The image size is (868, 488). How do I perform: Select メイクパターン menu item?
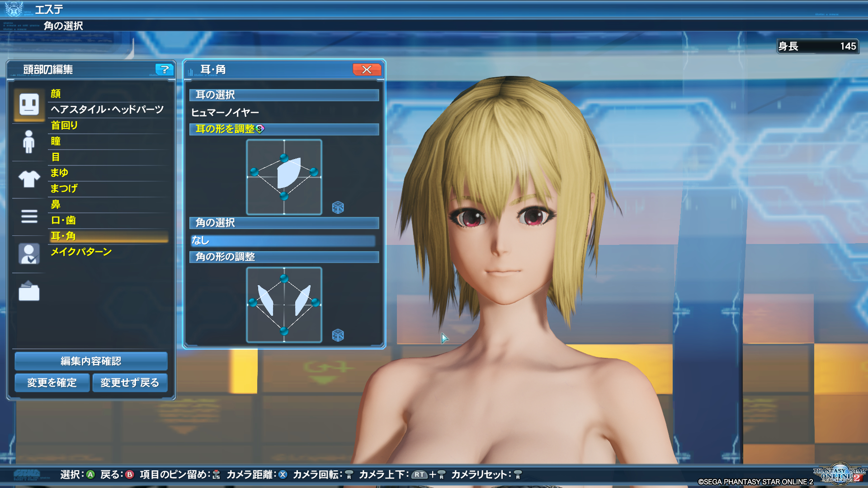(x=81, y=252)
